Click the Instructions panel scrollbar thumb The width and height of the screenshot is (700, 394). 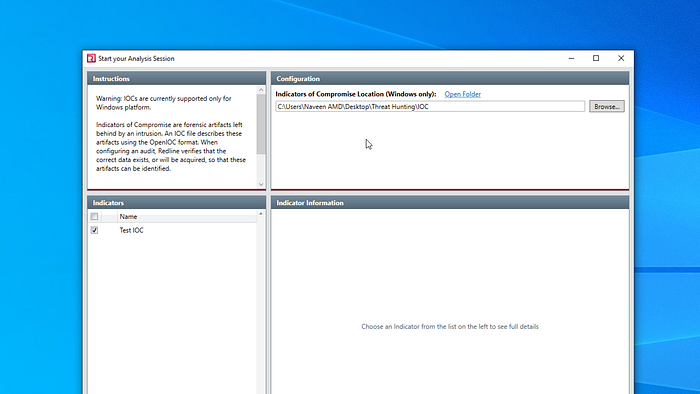click(261, 124)
